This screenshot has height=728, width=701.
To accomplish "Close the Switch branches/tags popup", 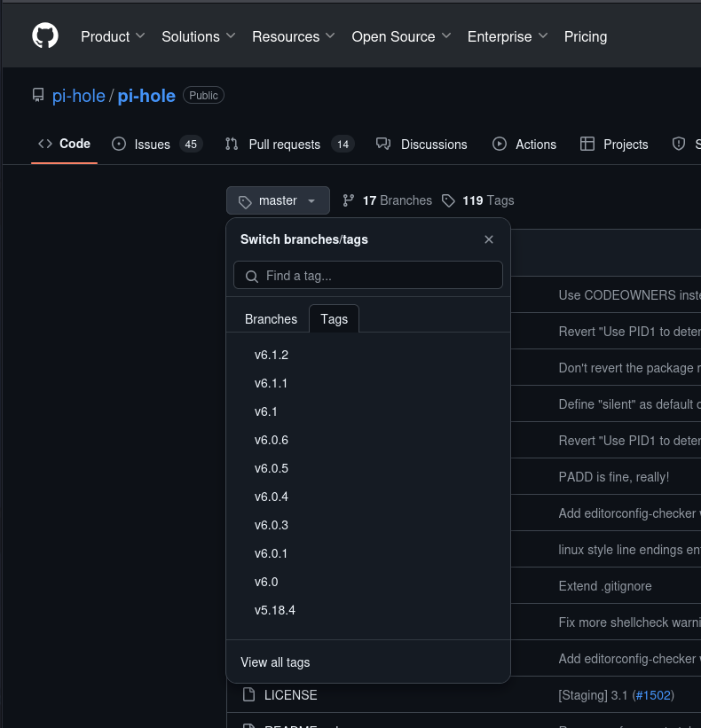I will [x=489, y=239].
